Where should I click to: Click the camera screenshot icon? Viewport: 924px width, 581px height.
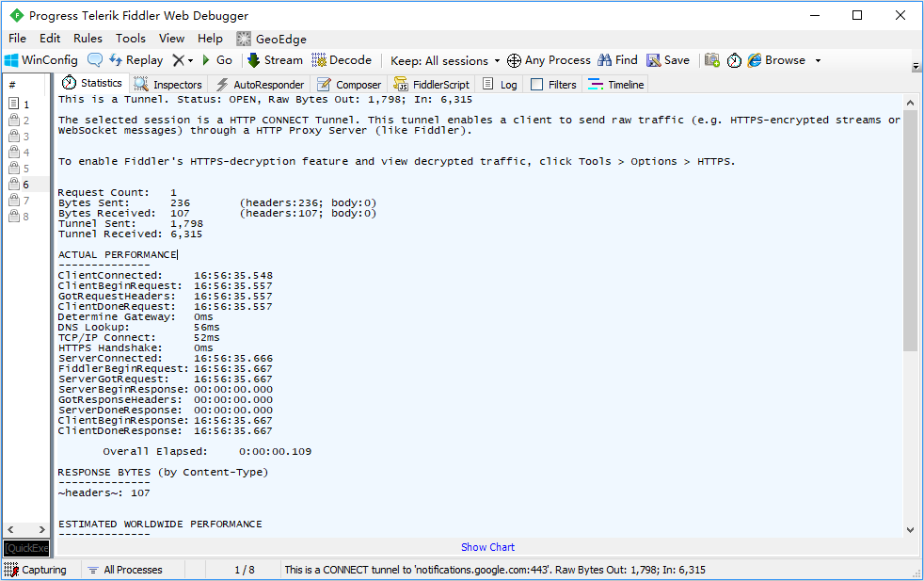click(712, 60)
